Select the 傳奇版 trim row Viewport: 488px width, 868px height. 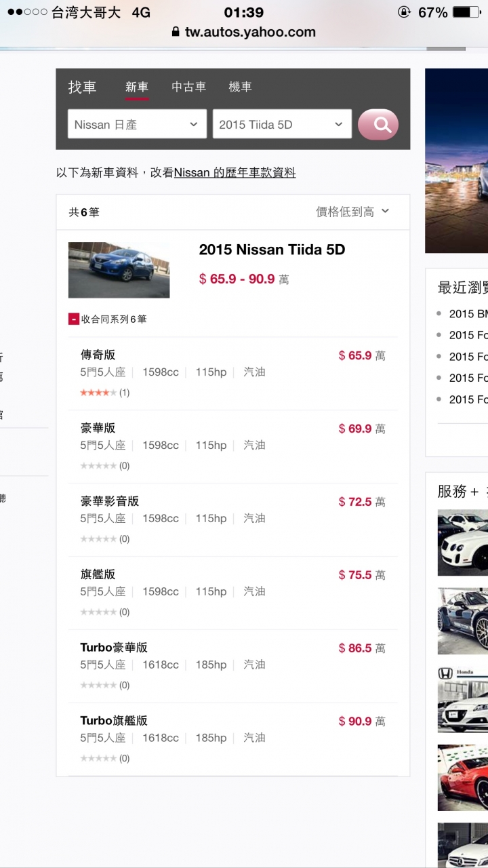tap(232, 374)
